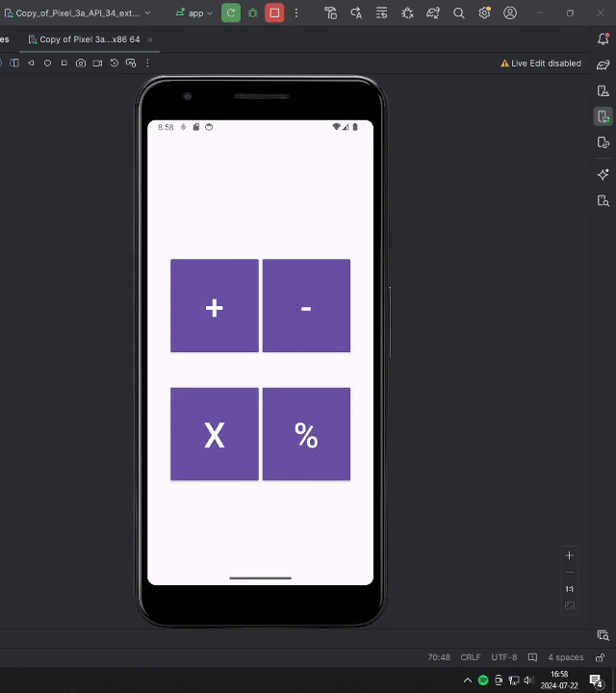The width and height of the screenshot is (616, 693).
Task: Click the red Stop app button
Action: pos(274,13)
